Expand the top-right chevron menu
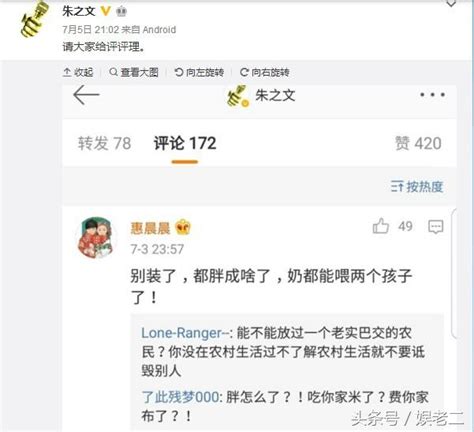 [x=451, y=4]
